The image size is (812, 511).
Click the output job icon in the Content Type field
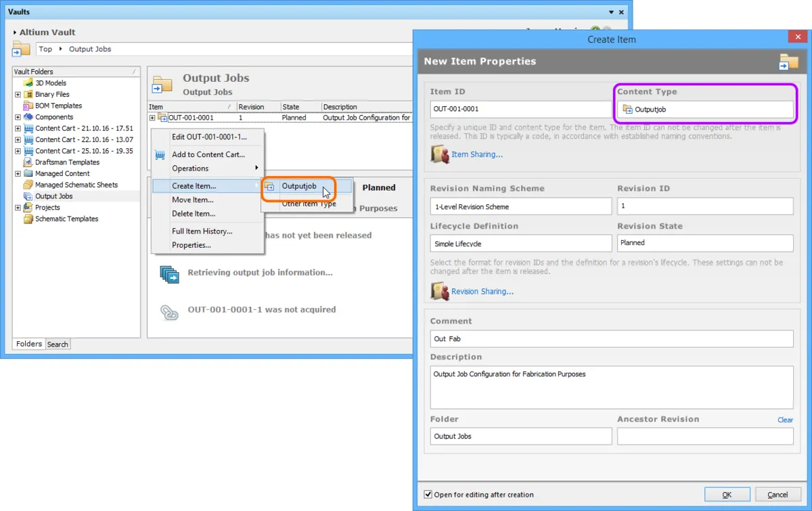point(627,109)
